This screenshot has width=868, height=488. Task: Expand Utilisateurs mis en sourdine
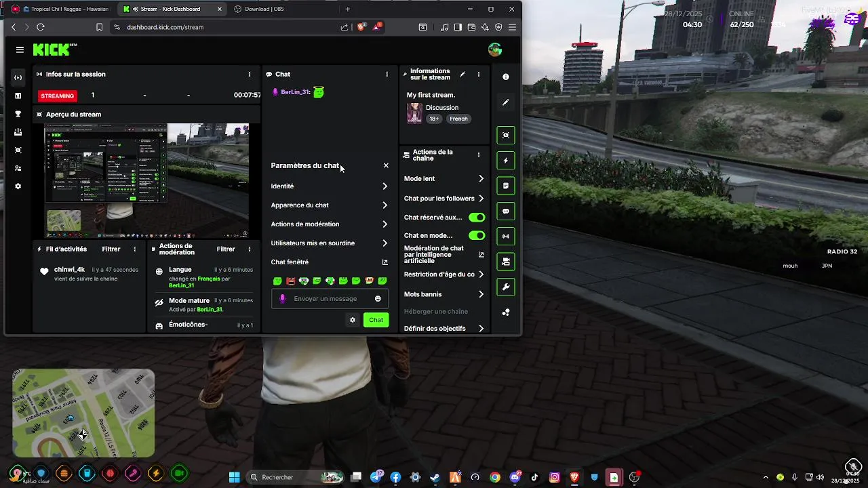(330, 243)
